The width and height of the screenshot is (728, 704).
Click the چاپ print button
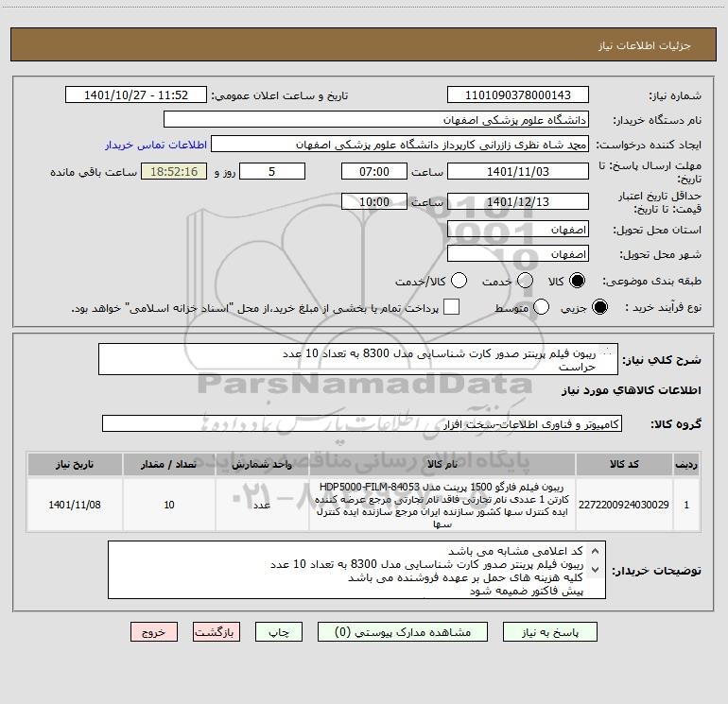pyautogui.click(x=279, y=632)
